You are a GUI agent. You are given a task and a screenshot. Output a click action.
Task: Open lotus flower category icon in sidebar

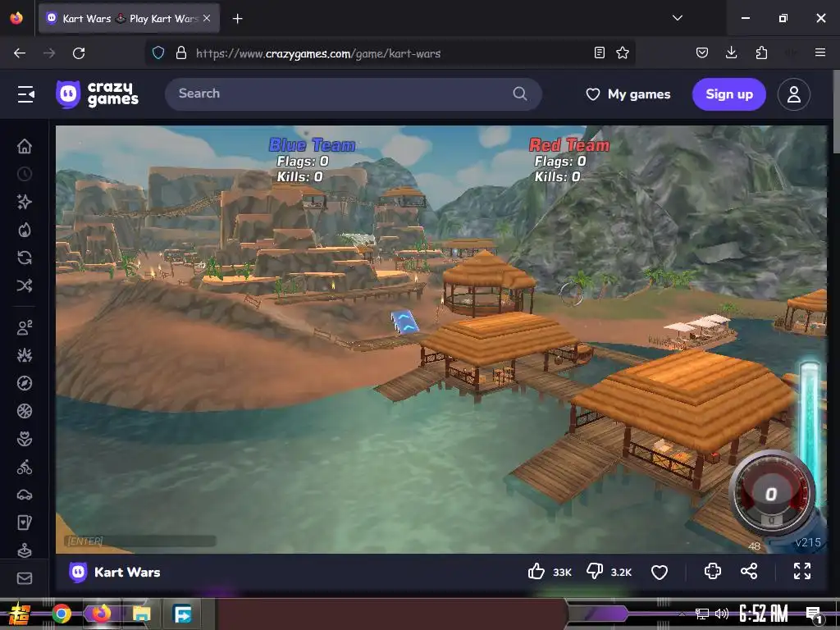click(25, 439)
